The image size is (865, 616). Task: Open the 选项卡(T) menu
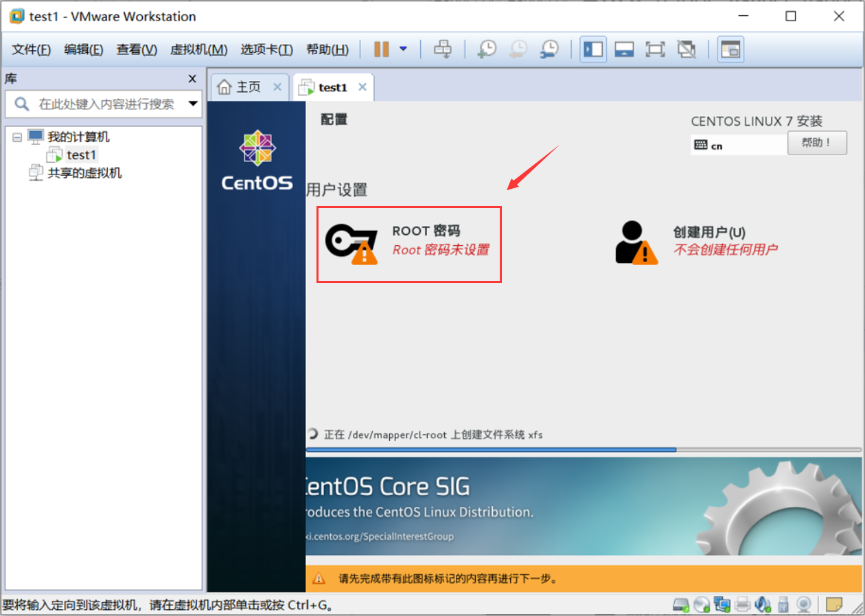click(266, 49)
